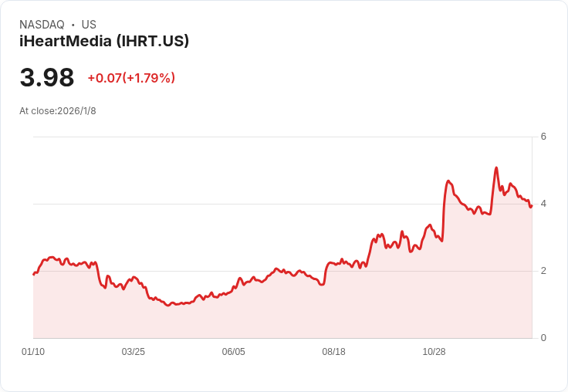Screen dimensions: 568x392
Task: Select the 06/05 date label on x-axis
Action: pos(233,352)
